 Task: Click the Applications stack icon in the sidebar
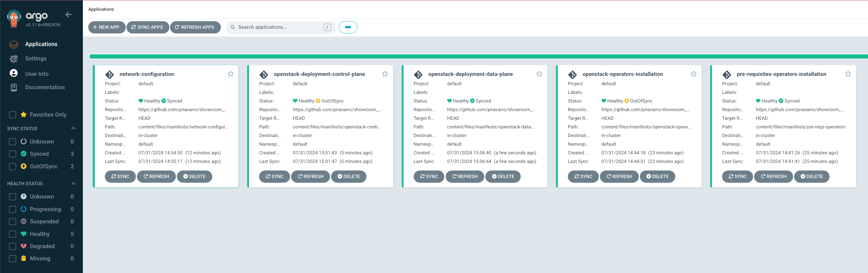[x=14, y=44]
